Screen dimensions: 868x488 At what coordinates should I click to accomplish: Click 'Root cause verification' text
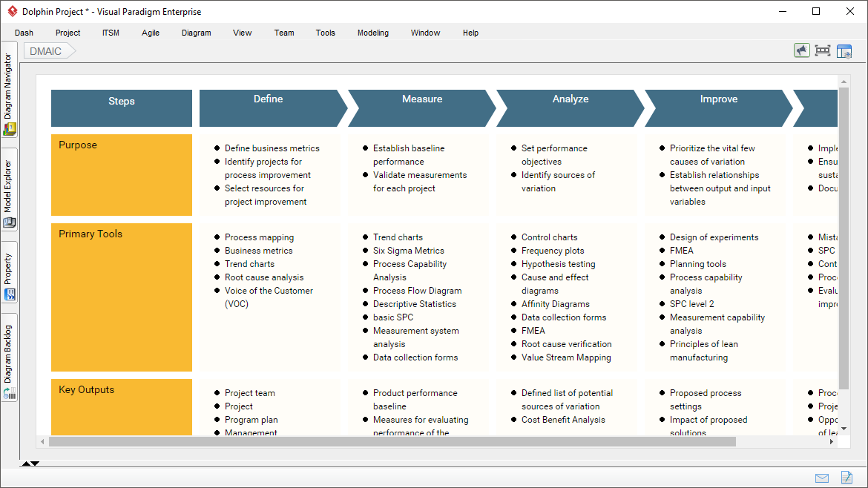(566, 344)
